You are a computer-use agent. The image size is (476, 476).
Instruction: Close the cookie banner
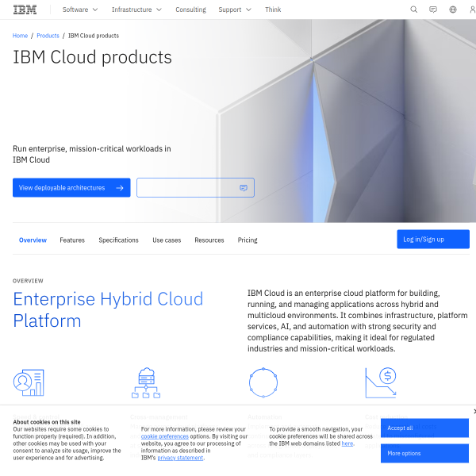(x=474, y=411)
